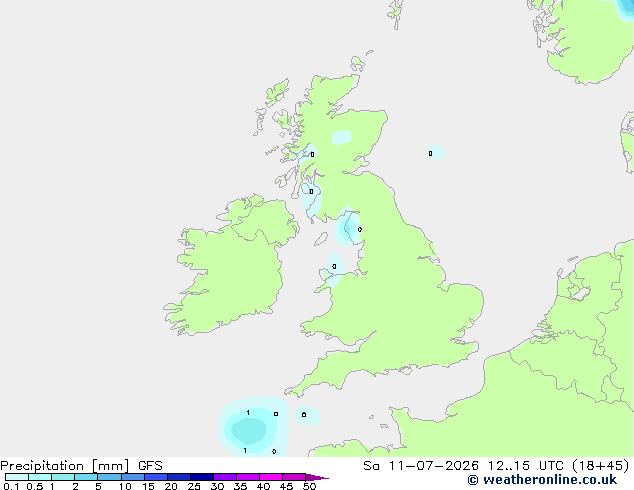Image resolution: width=634 pixels, height=490 pixels.
Task: Click the 0.5–1 mm legend color swatch
Action: click(40, 477)
